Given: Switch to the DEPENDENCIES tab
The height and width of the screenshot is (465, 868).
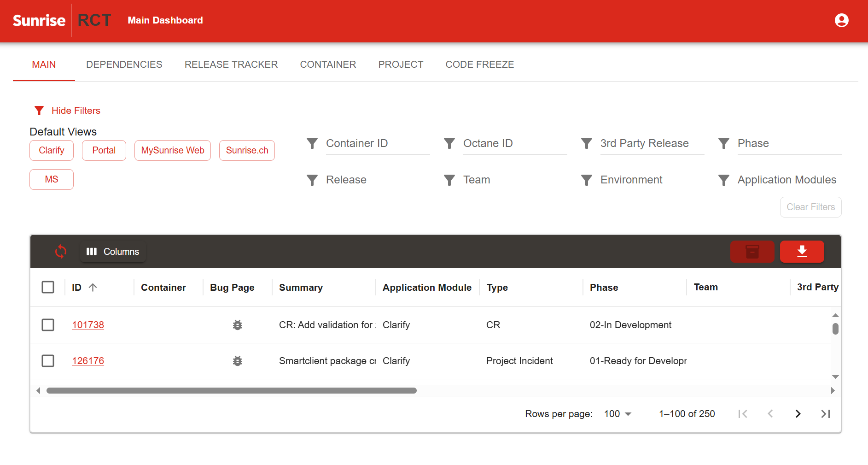Looking at the screenshot, I should (124, 65).
